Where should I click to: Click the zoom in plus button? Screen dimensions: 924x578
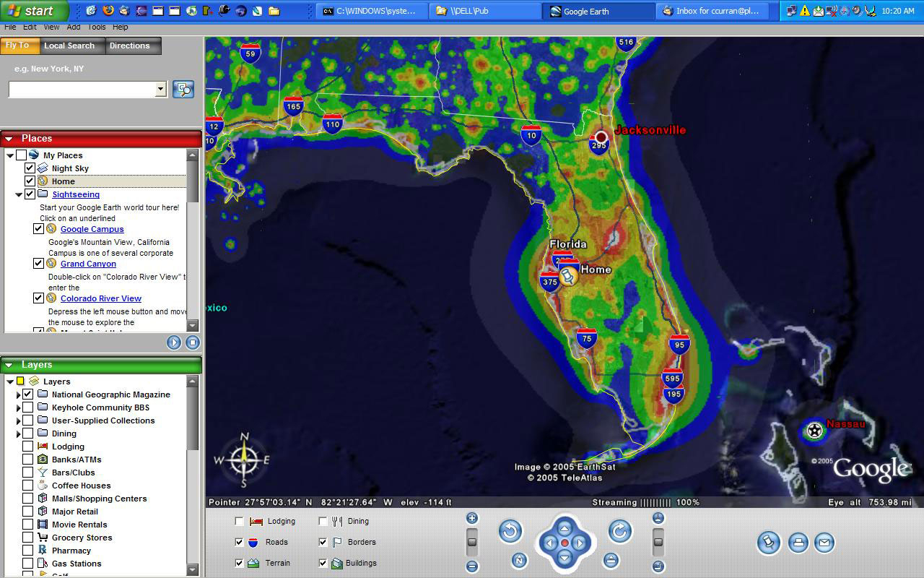pos(472,518)
